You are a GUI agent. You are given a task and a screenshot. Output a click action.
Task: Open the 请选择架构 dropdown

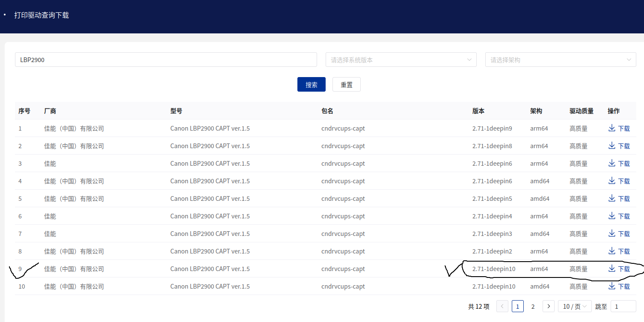pyautogui.click(x=561, y=60)
